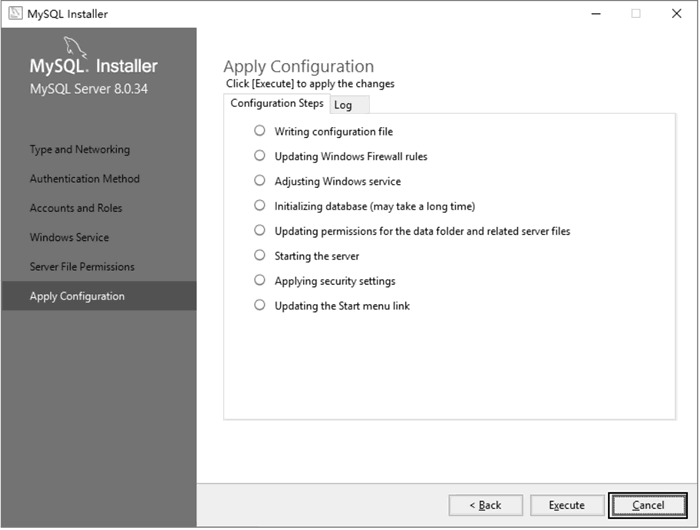The height and width of the screenshot is (530, 700).
Task: Select the Applying security settings indicator
Action: tap(259, 280)
